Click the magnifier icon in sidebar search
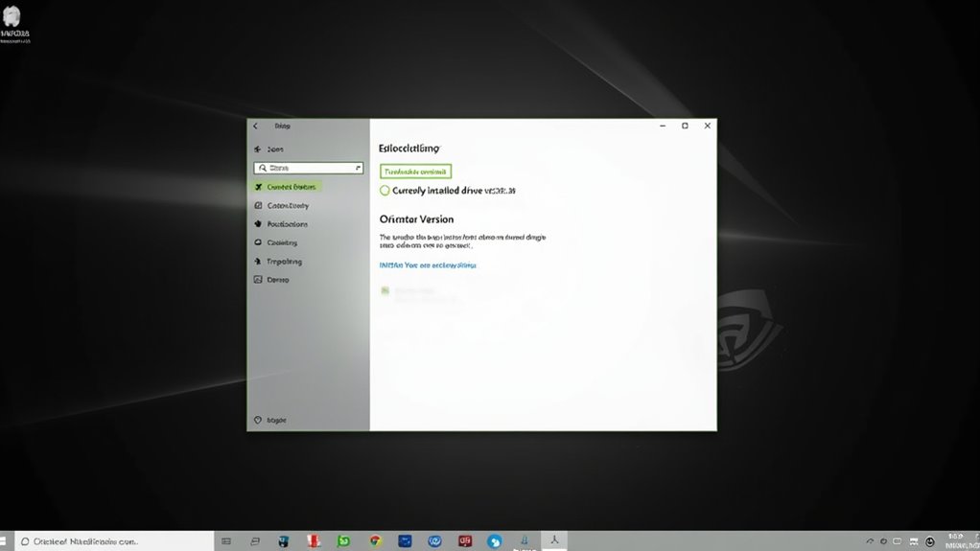Screen dimensions: 980x551 [x=263, y=168]
